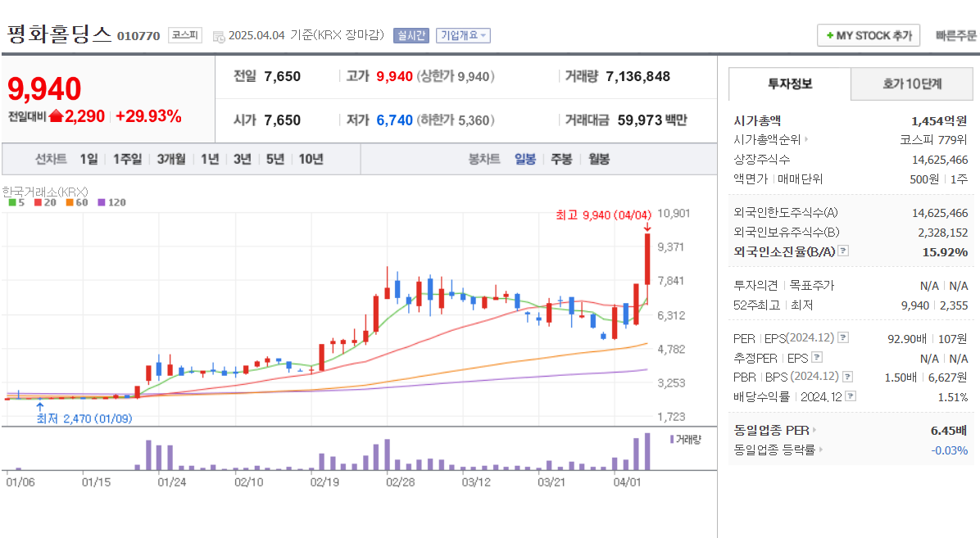Click the red 20-day moving average legend
Image resolution: width=980 pixels, height=538 pixels.
click(x=45, y=202)
